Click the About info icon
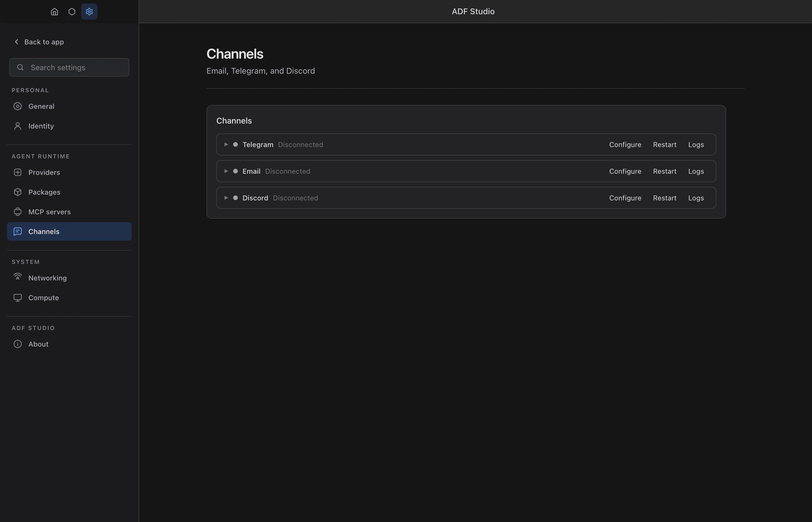 (x=18, y=344)
